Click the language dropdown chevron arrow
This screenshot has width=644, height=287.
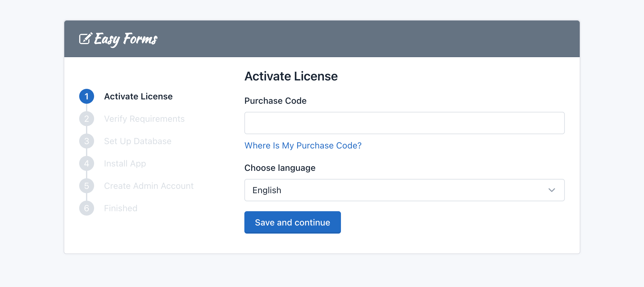(551, 190)
